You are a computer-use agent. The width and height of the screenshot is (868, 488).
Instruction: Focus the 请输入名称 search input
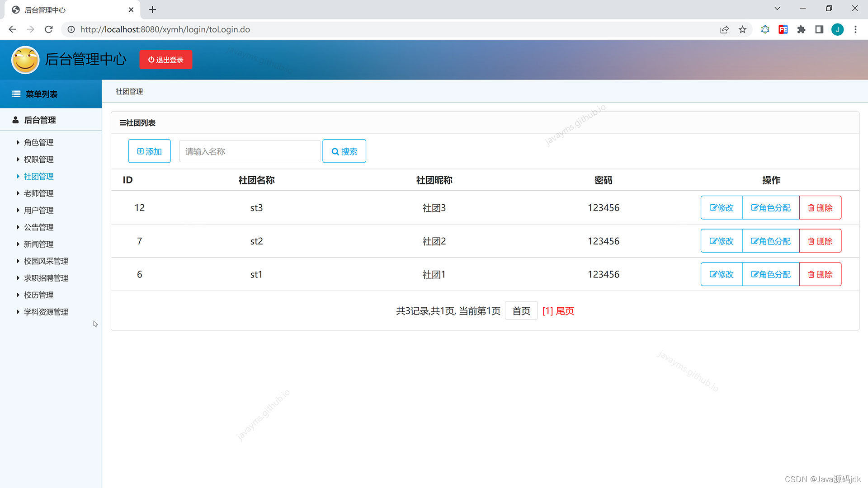coord(250,151)
